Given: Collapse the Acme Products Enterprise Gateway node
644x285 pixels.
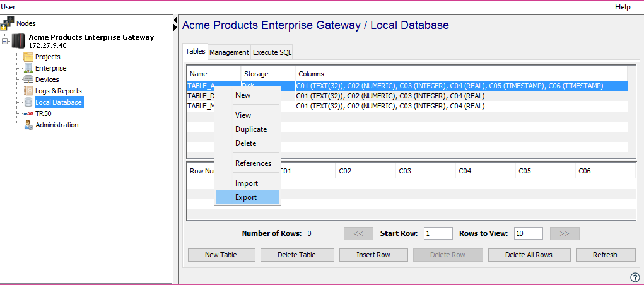Looking at the screenshot, I should point(5,42).
